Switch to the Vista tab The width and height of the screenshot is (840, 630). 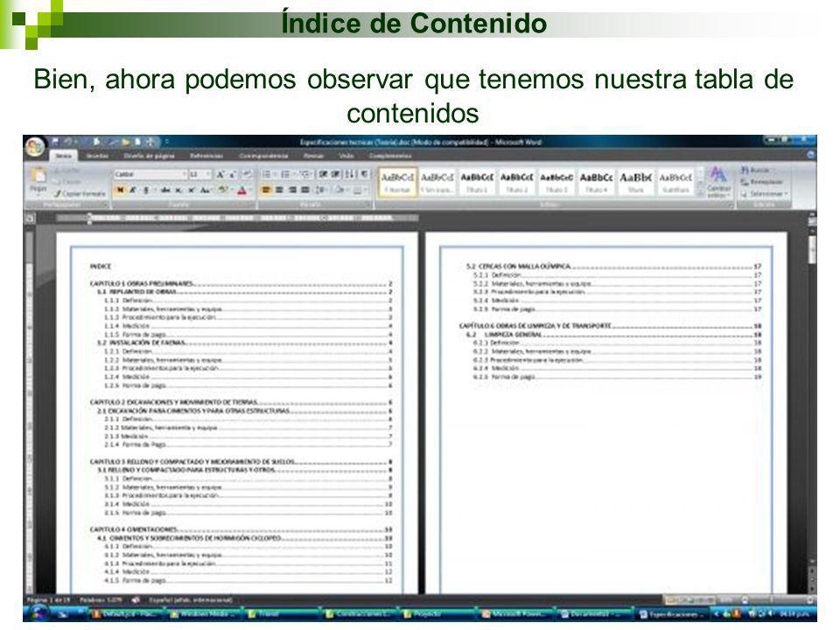point(346,156)
